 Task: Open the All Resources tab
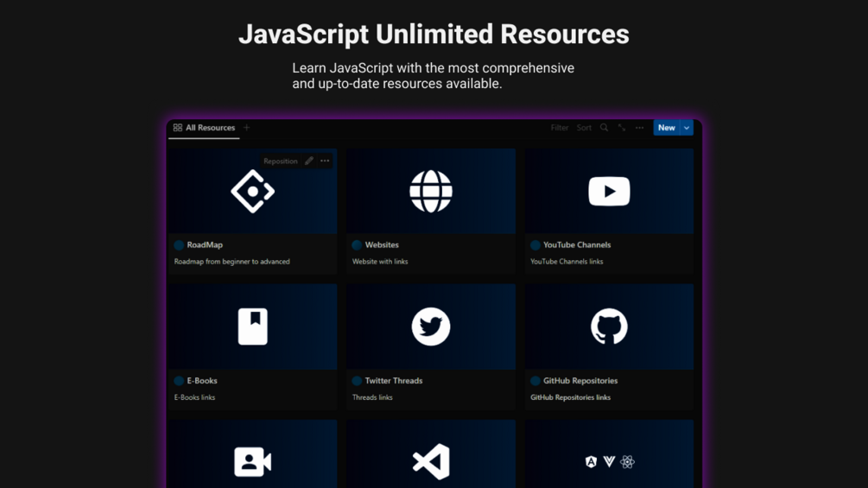coord(204,128)
